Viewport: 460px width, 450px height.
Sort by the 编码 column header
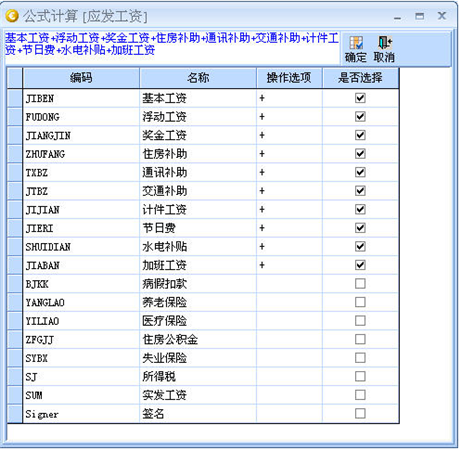point(81,78)
